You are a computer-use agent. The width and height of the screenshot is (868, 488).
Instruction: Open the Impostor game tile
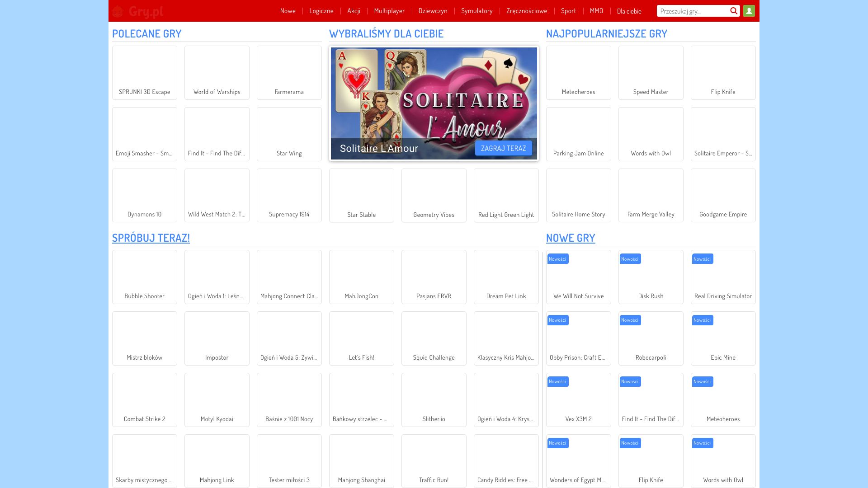click(217, 338)
